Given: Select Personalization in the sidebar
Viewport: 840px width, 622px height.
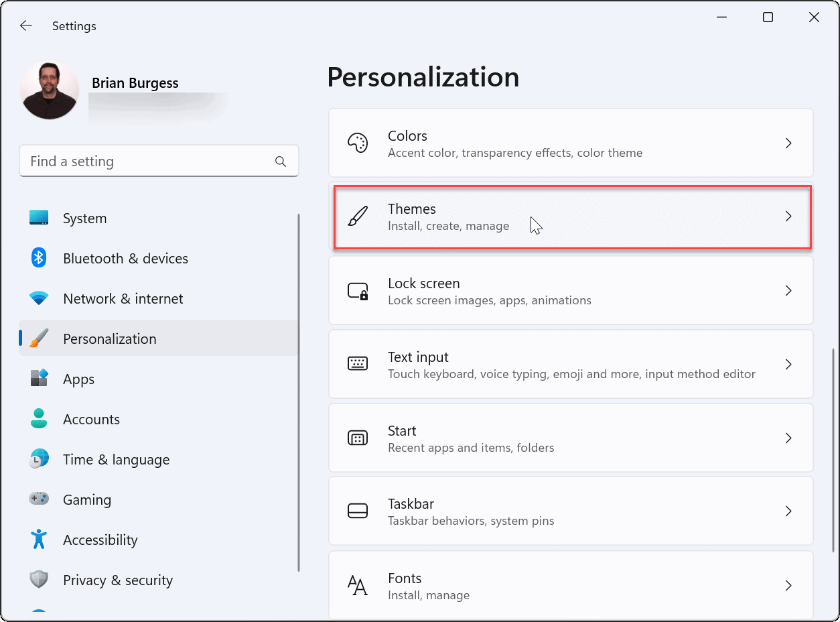Looking at the screenshot, I should pos(109,338).
